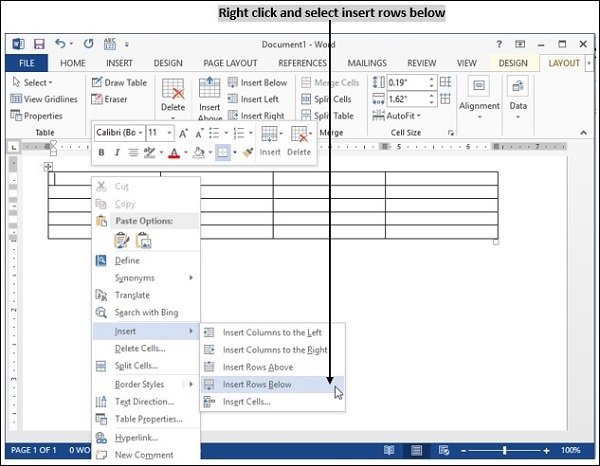Choose Insert Rows Below from submenu
This screenshot has width=600, height=466.
(x=257, y=384)
